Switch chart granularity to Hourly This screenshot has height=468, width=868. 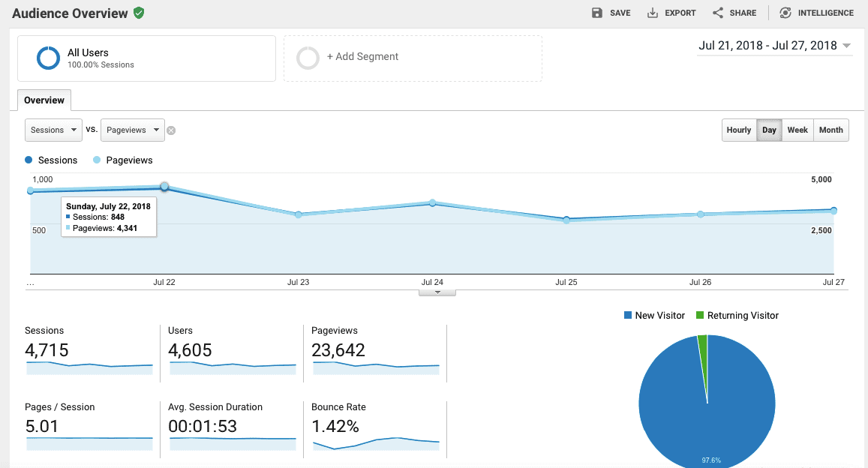coord(738,130)
